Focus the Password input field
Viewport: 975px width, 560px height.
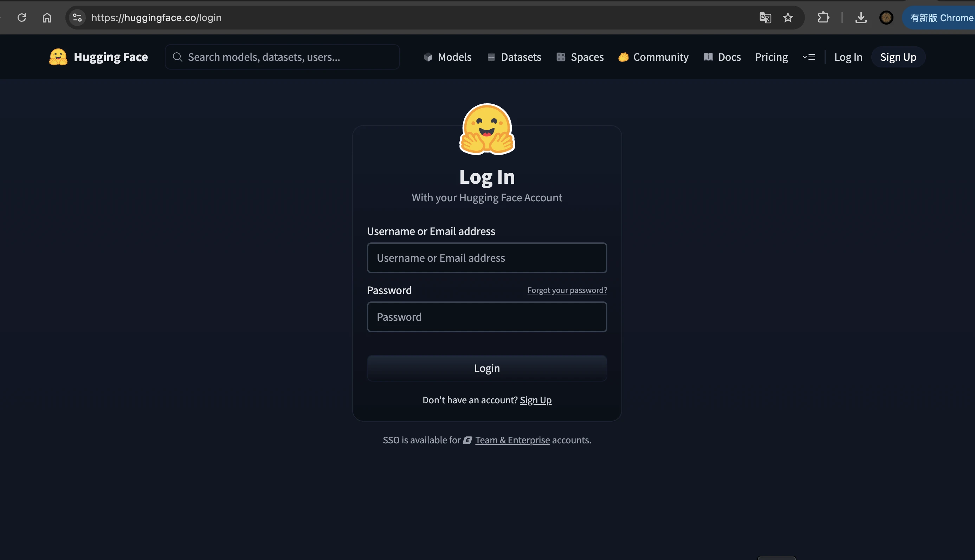[487, 317]
